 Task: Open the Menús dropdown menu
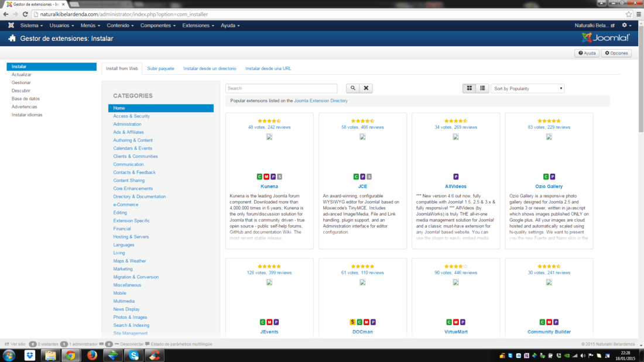[x=90, y=26]
